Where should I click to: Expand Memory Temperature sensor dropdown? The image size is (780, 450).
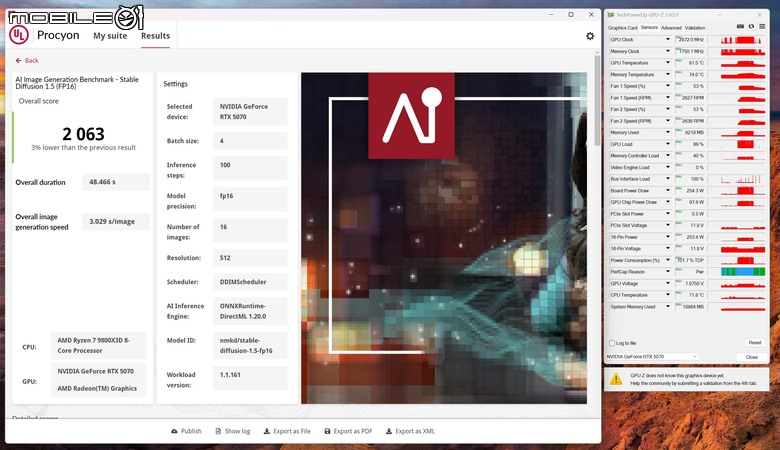[x=668, y=74]
